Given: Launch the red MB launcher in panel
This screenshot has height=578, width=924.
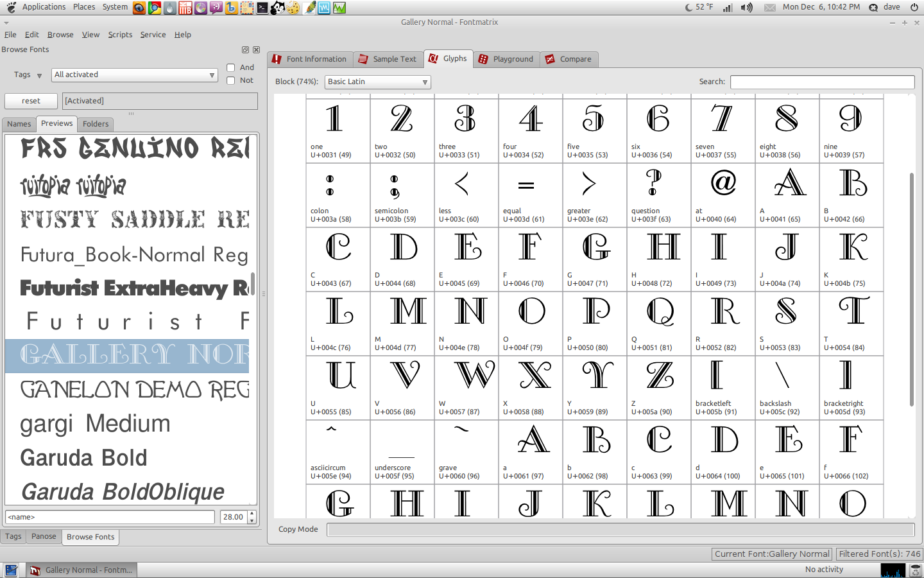Looking at the screenshot, I should click(185, 8).
